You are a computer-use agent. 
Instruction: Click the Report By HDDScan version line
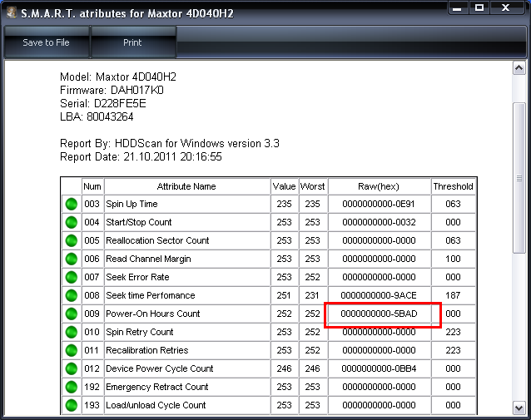[x=170, y=144]
